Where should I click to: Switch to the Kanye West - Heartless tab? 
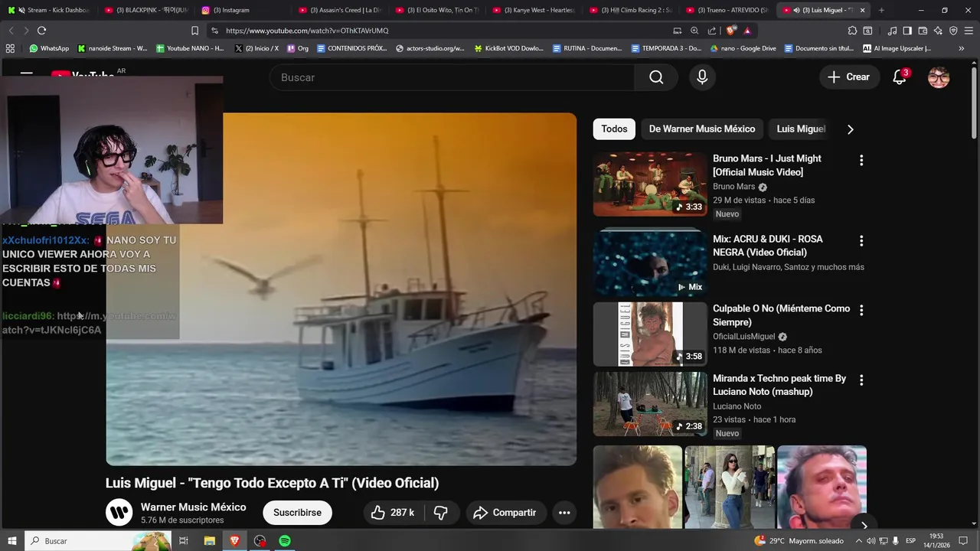(533, 10)
